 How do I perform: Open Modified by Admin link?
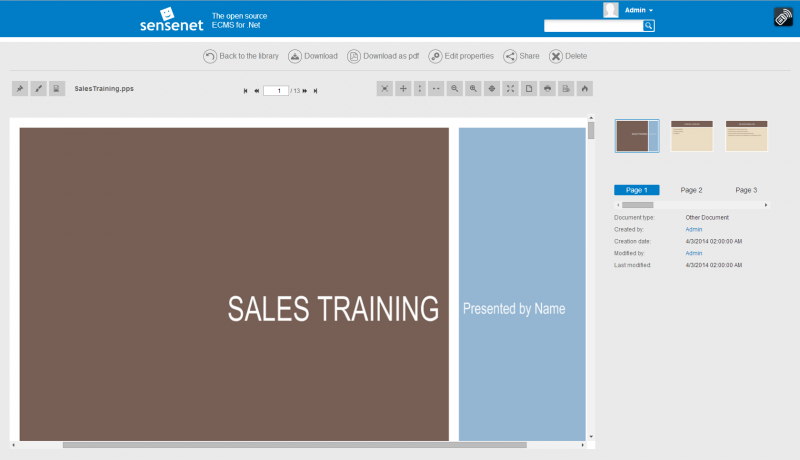click(x=694, y=253)
